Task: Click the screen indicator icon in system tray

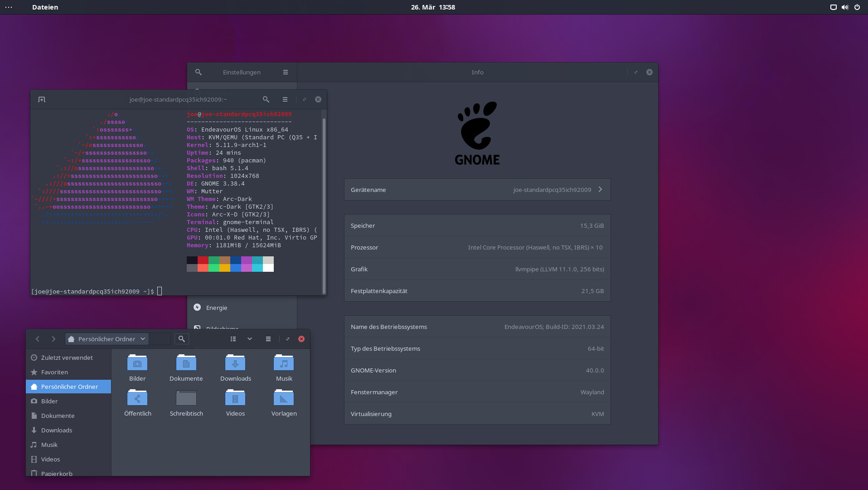Action: tap(833, 7)
